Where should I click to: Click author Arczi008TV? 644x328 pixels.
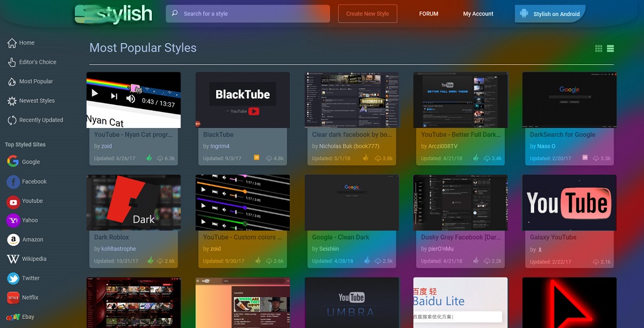point(443,146)
